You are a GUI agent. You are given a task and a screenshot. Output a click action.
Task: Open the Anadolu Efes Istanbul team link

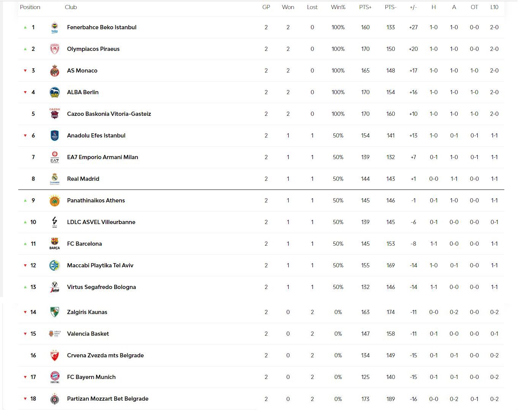coord(96,136)
